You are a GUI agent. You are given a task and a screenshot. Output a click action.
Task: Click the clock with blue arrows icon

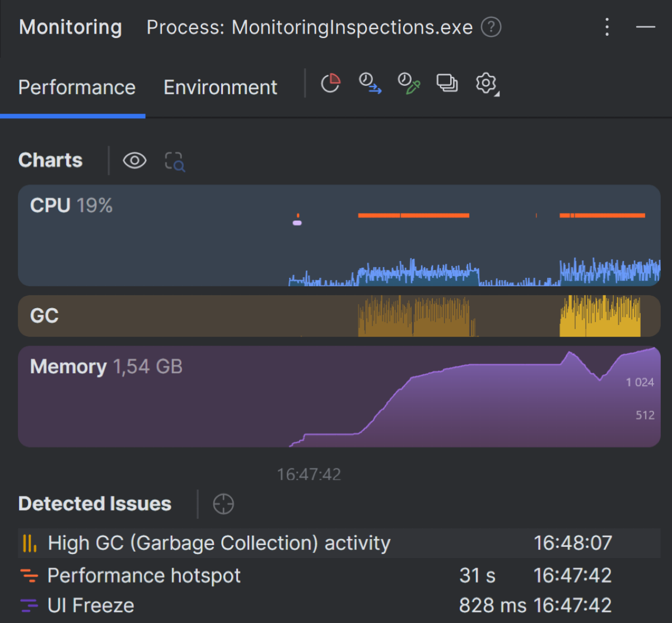tap(370, 83)
